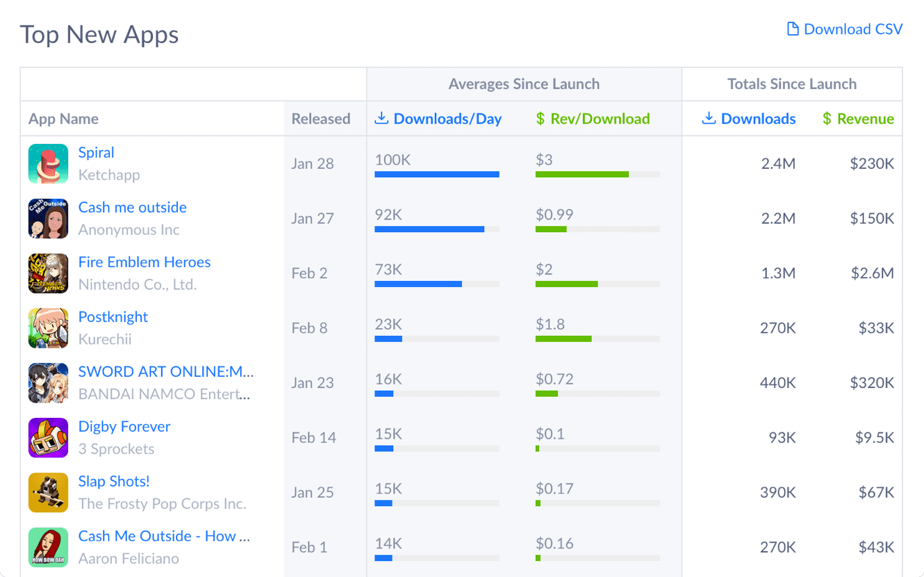Sort by Downloads/Day column header
The image size is (924, 577).
tap(438, 119)
